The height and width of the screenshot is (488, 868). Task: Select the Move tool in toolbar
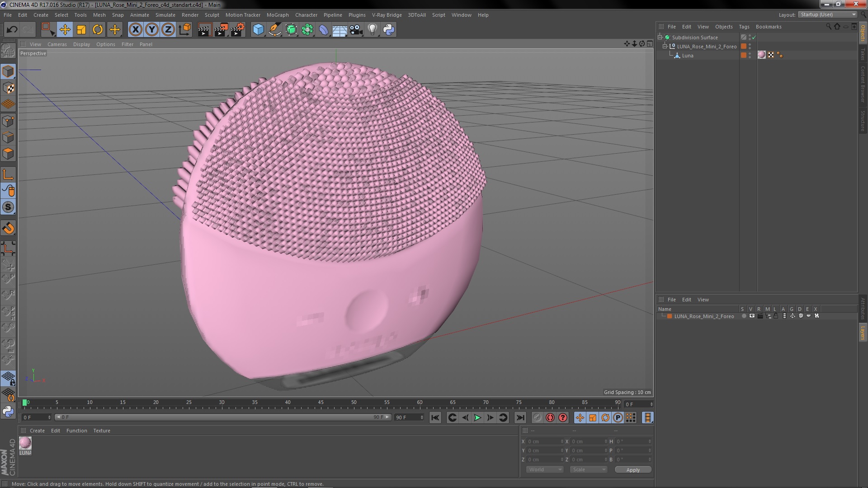point(65,30)
